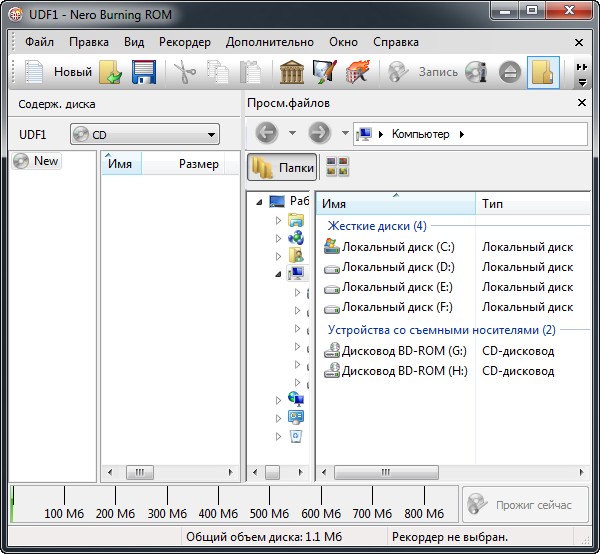Click the disc info icon
This screenshot has width=600, height=554.
(475, 72)
